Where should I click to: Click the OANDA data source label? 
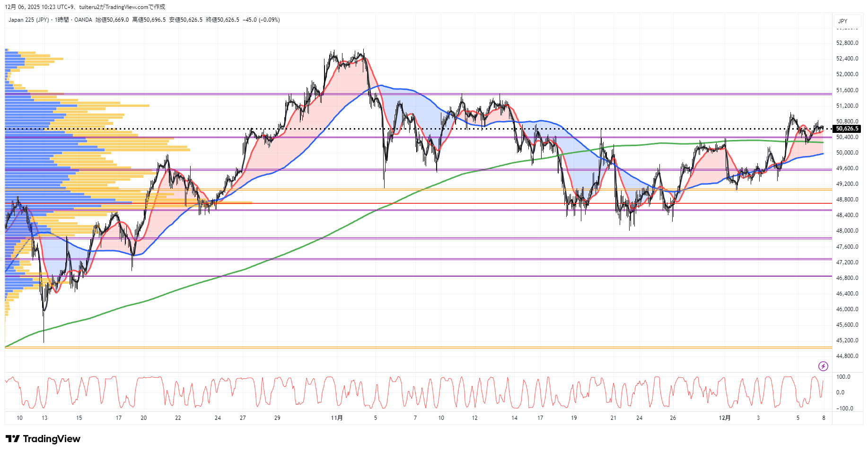[x=83, y=20]
